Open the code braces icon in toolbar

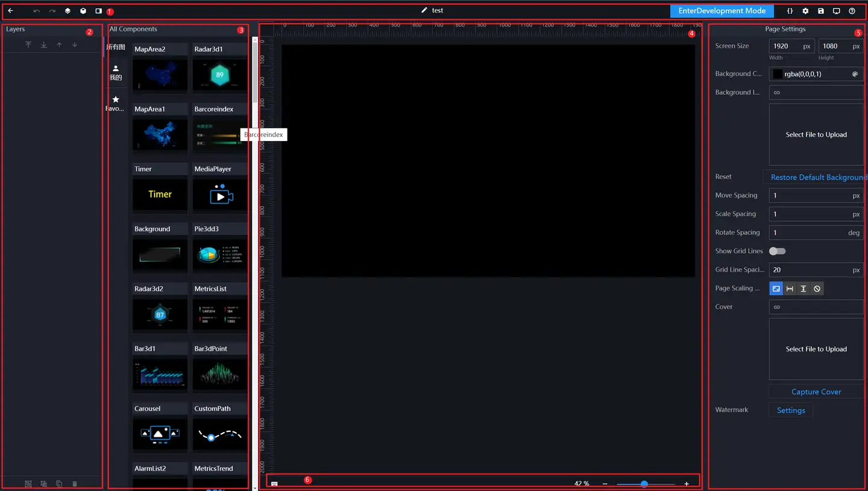790,11
